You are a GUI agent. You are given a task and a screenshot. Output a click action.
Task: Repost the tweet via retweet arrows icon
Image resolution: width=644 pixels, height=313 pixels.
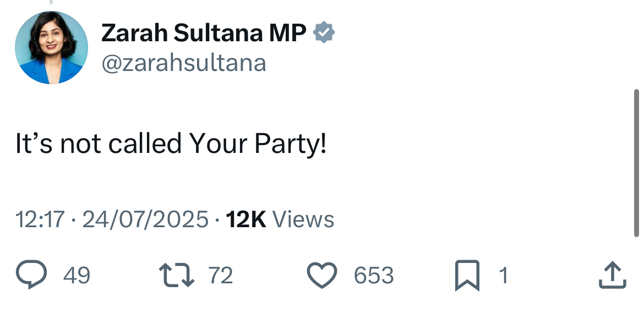[176, 275]
